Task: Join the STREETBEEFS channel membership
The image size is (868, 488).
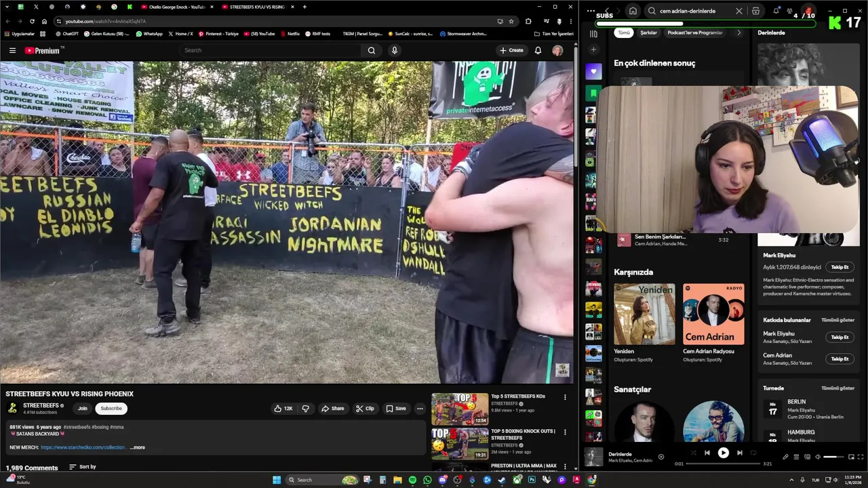Action: click(x=82, y=409)
